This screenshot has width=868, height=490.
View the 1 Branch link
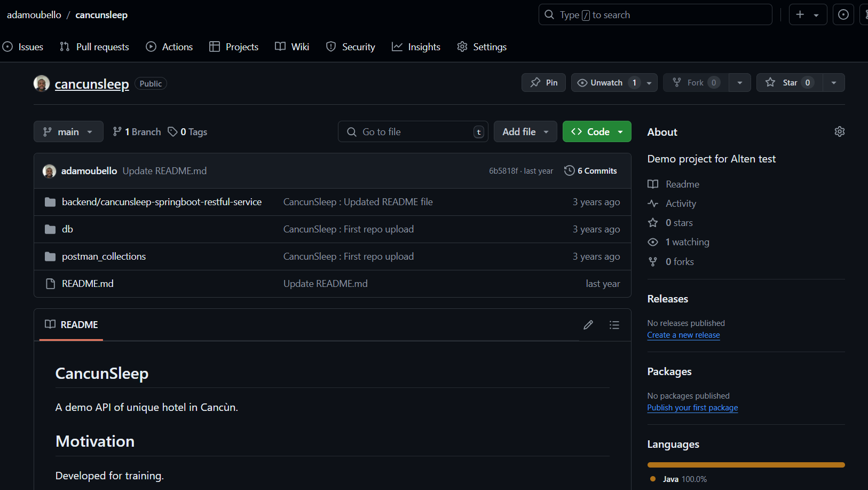[137, 132]
